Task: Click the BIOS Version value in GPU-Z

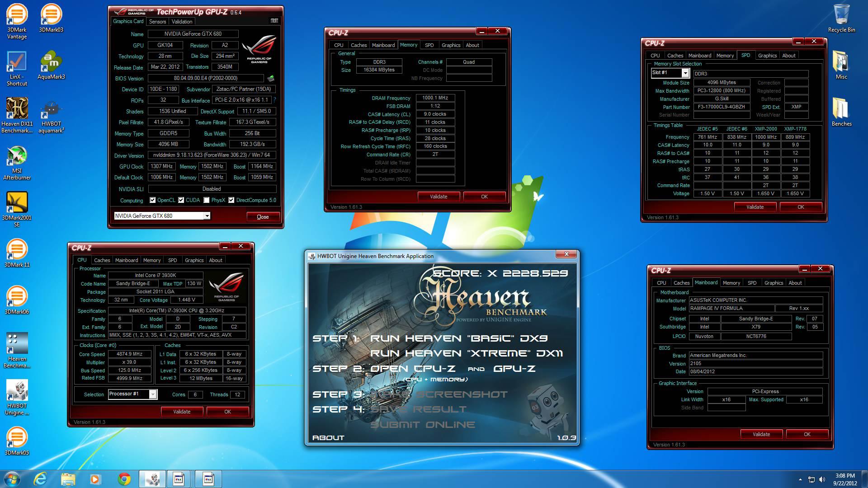Action: (206, 78)
